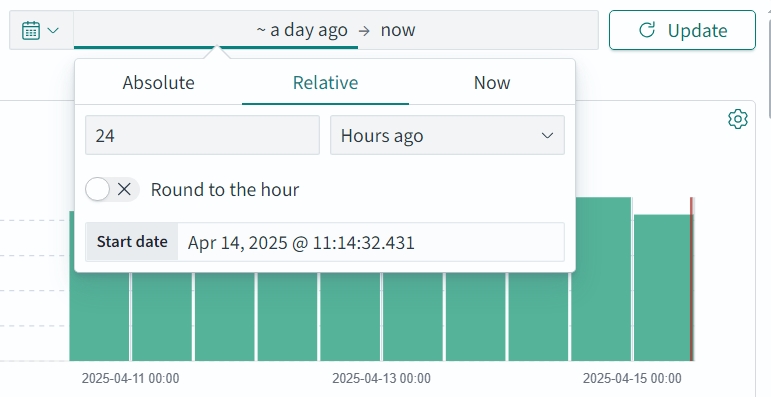Click the Update button
The width and height of the screenshot is (771, 397).
(682, 30)
